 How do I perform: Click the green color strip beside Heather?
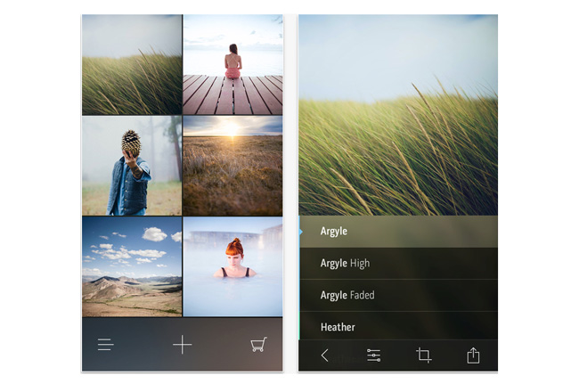coord(300,326)
